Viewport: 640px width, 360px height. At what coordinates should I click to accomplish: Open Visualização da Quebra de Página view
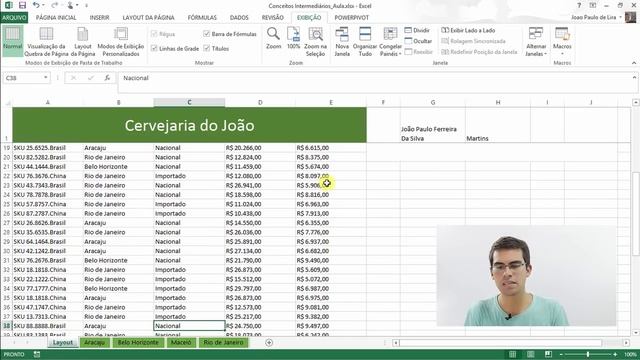[x=46, y=42]
